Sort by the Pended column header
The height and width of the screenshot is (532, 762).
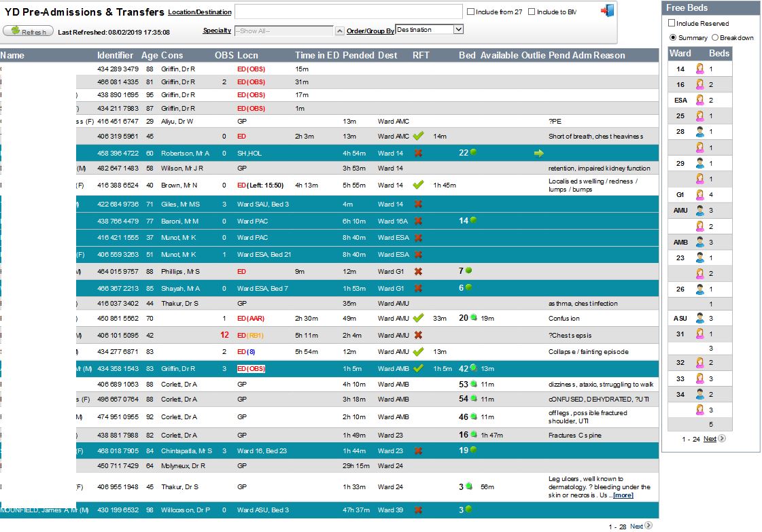pos(358,56)
